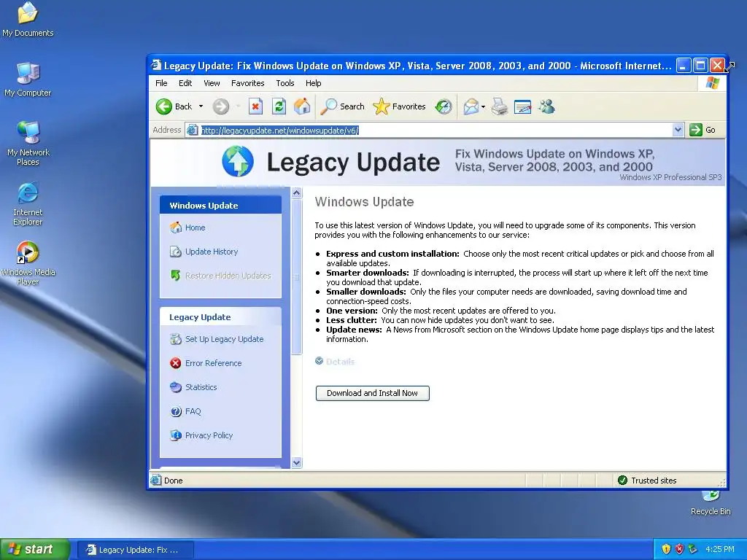The width and height of the screenshot is (747, 560).
Task: Click Restore Hidden Updates link
Action: (x=228, y=276)
